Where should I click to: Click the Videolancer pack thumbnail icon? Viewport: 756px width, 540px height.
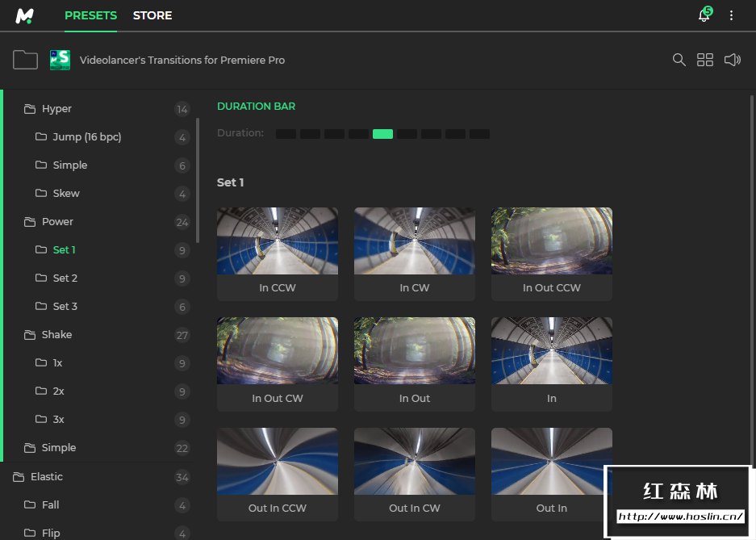61,60
